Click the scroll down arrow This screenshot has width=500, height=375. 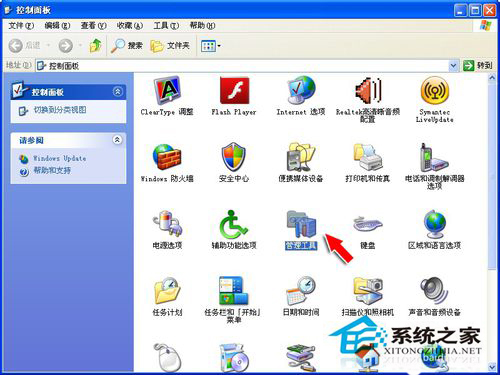tap(492, 367)
